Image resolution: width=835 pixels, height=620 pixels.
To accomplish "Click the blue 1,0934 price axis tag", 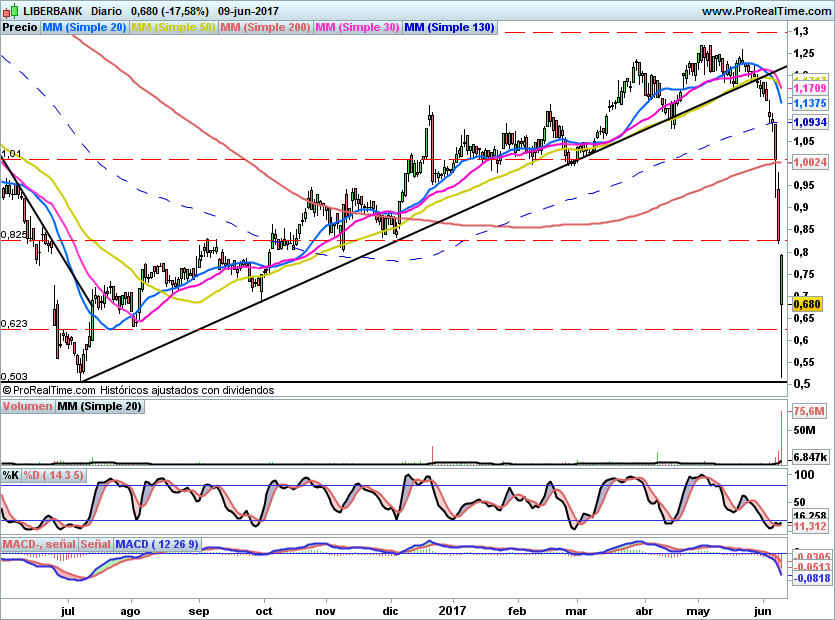I will pyautogui.click(x=808, y=122).
